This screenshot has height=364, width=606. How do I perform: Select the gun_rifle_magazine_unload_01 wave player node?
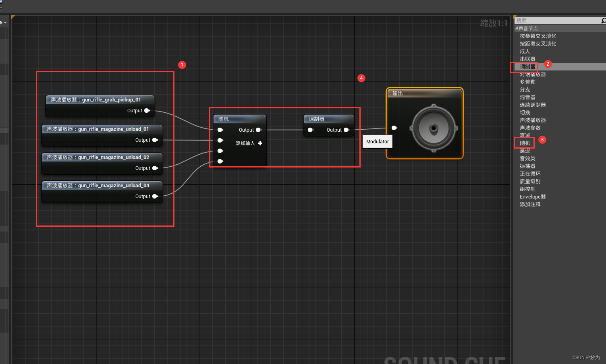[x=102, y=135]
